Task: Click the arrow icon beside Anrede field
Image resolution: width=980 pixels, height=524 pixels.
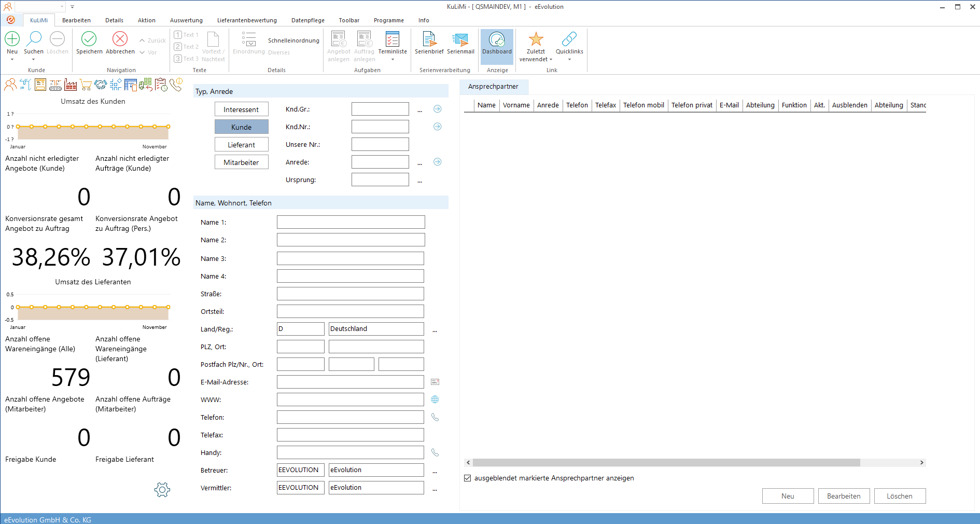Action: coord(438,162)
